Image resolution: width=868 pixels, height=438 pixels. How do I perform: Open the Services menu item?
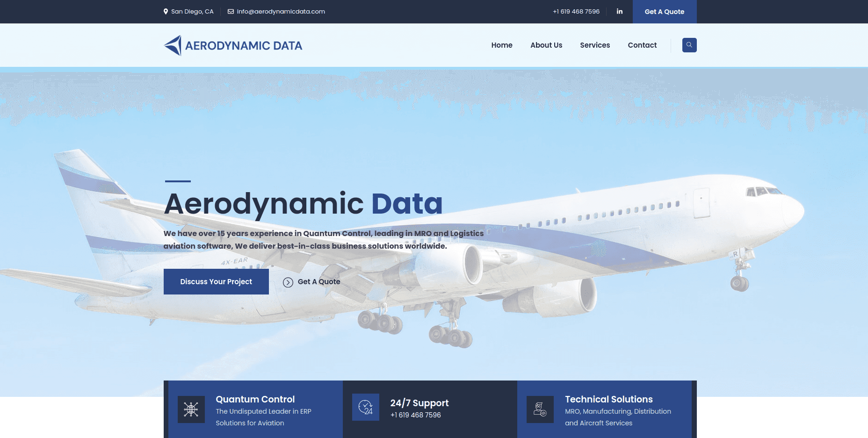[595, 45]
